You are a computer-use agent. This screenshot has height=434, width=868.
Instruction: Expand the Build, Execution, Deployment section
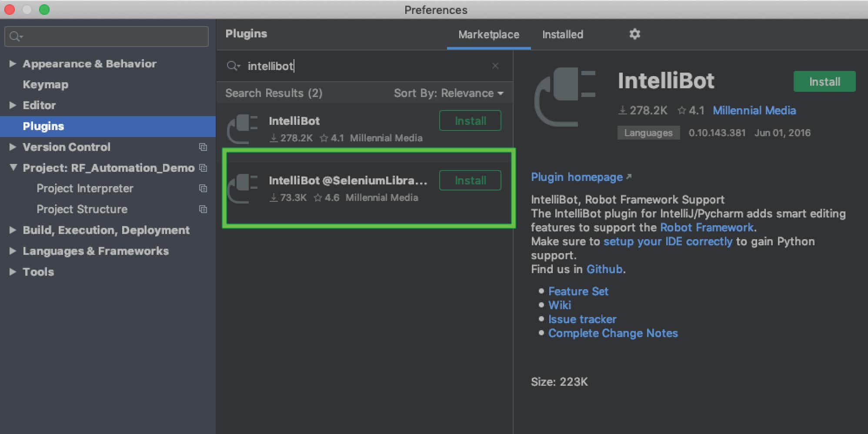13,230
